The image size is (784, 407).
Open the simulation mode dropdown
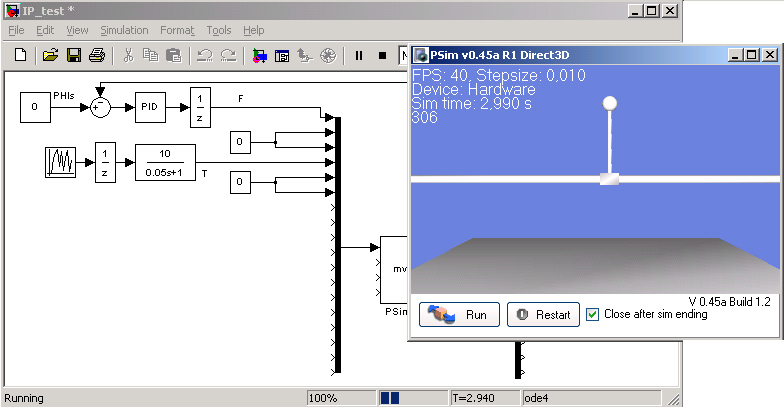coord(404,56)
